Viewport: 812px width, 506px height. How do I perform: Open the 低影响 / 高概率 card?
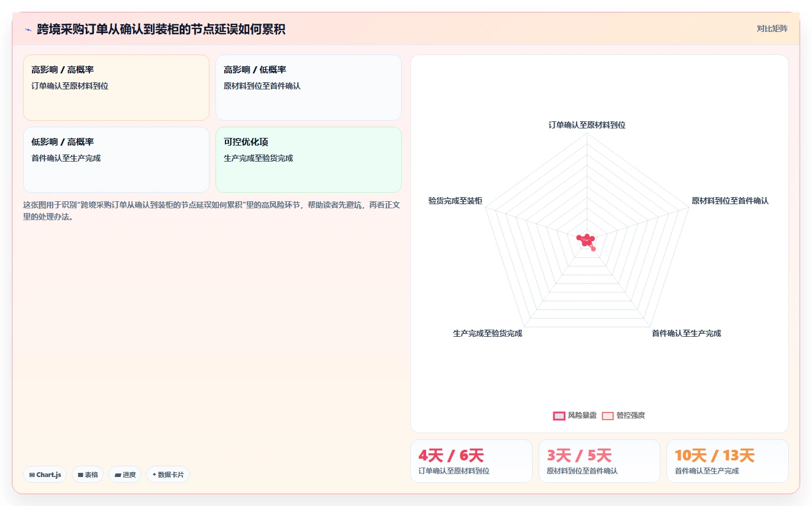(x=116, y=160)
